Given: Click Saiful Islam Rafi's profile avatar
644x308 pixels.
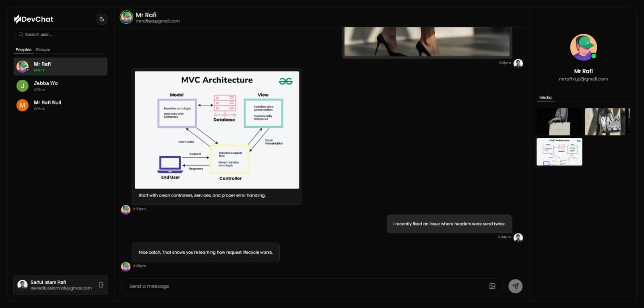Looking at the screenshot, I should 23,285.
